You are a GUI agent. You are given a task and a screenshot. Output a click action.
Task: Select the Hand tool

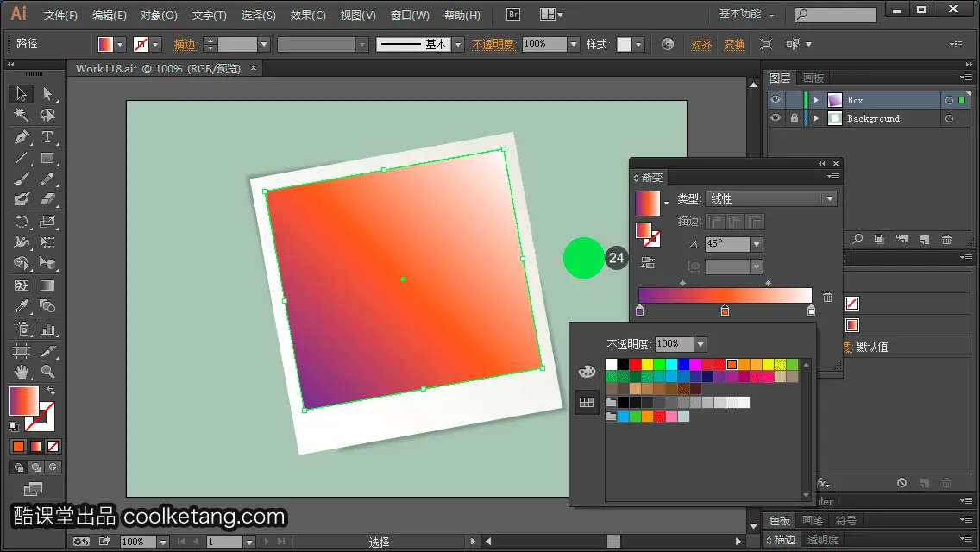coord(22,372)
